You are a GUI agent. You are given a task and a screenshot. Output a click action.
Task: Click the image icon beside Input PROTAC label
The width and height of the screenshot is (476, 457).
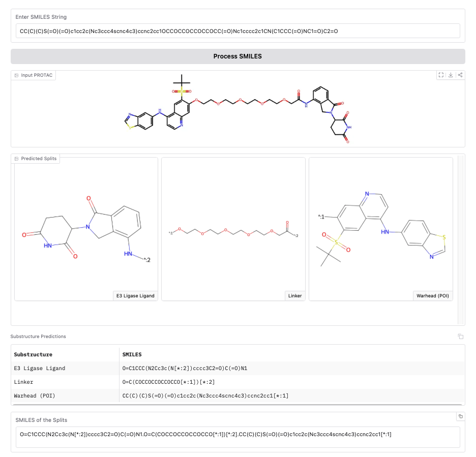pyautogui.click(x=16, y=75)
